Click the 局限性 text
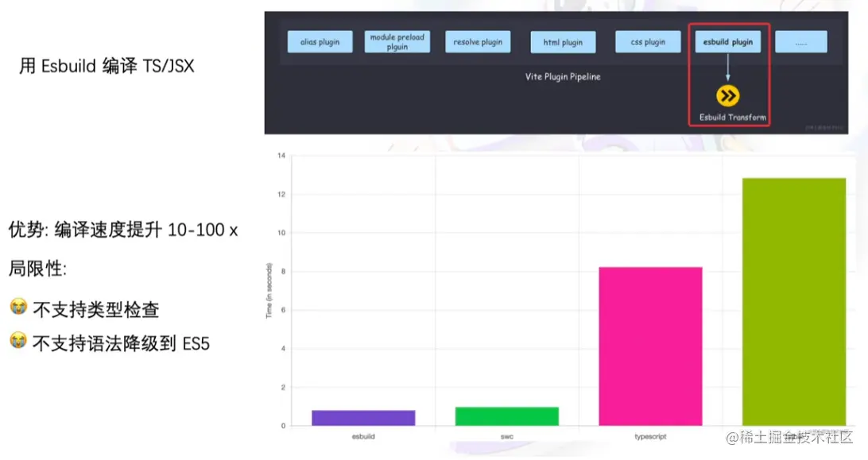The height and width of the screenshot is (460, 868). [37, 269]
